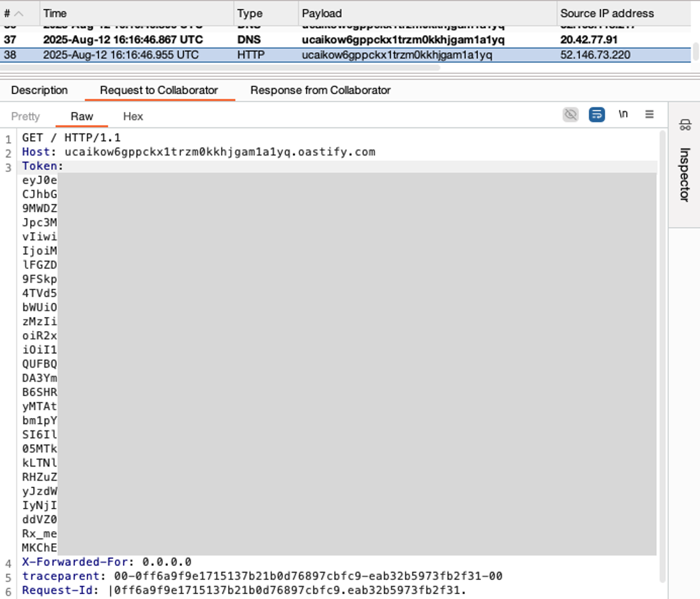
Task: Select the Pretty view of the request
Action: pyautogui.click(x=25, y=116)
